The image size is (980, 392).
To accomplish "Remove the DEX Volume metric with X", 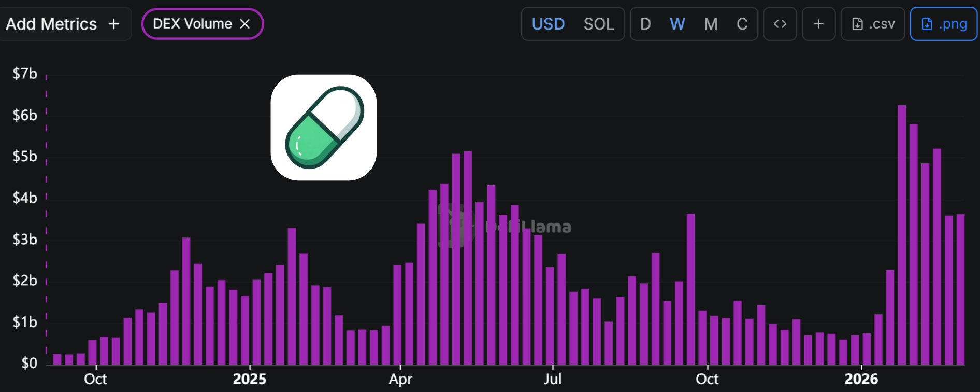I will (245, 24).
